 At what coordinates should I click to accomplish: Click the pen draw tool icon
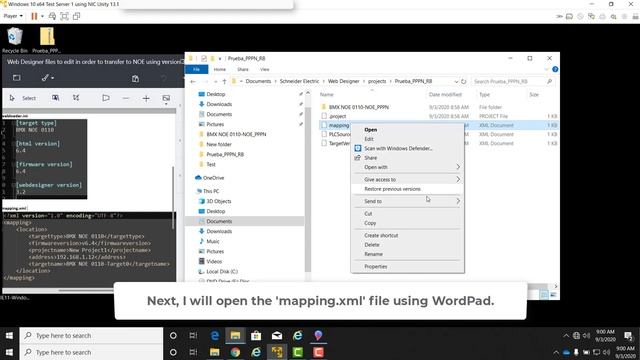tap(47, 78)
